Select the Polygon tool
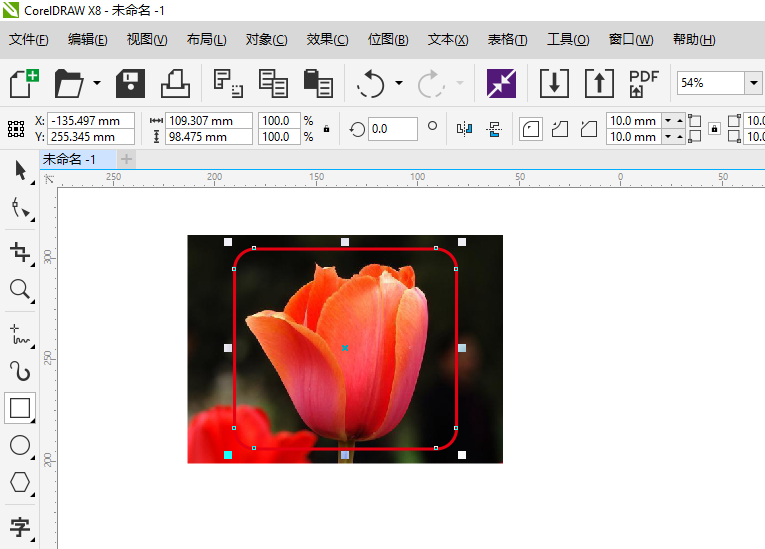Viewport: 765px width, 549px height. coord(19,483)
